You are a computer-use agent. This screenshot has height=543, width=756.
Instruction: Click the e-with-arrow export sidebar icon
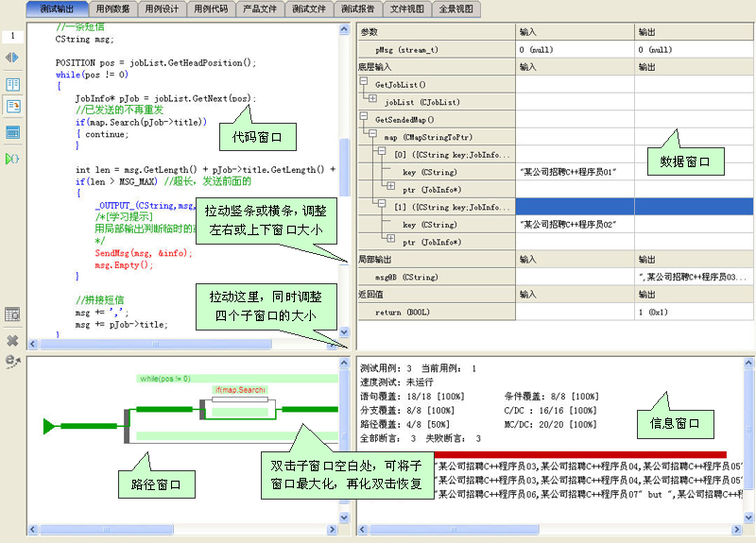(x=12, y=362)
